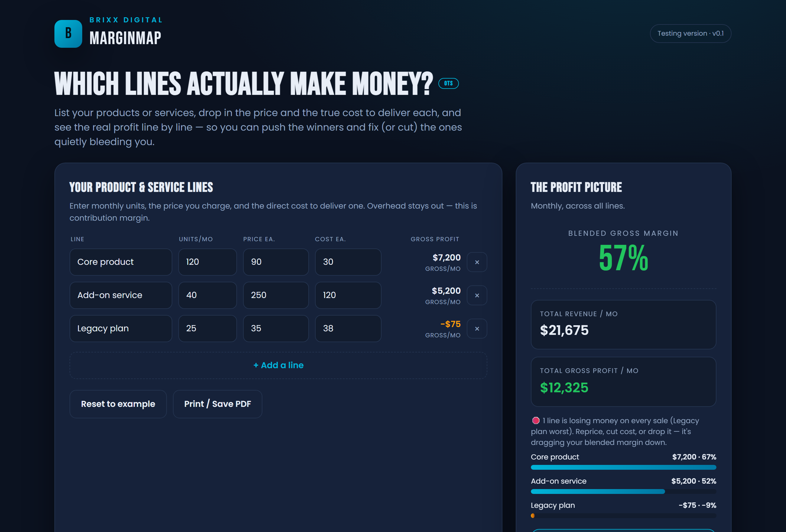Click the MARGINMAP title text
Viewport: 786px width, 532px height.
click(x=125, y=38)
